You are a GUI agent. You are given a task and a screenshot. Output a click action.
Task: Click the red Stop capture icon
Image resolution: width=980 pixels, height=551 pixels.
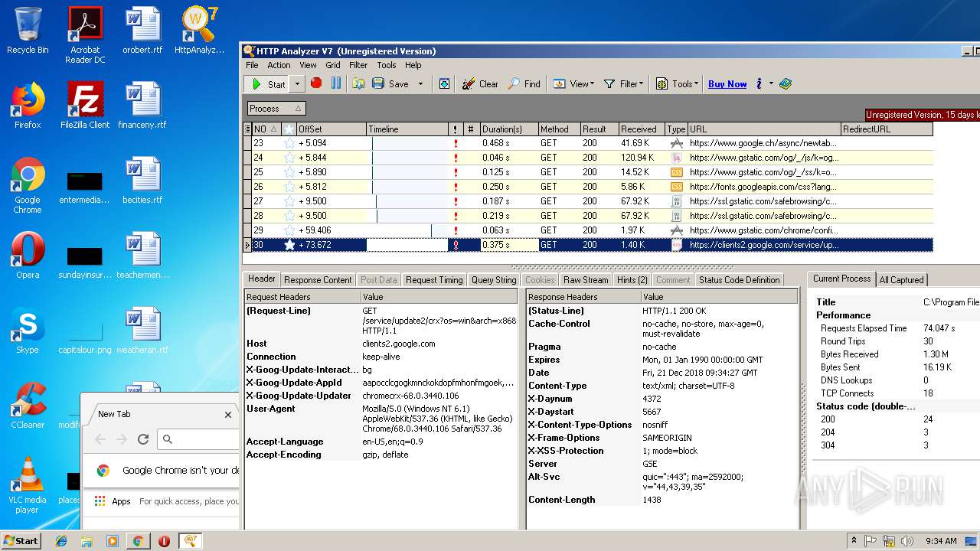(x=315, y=83)
